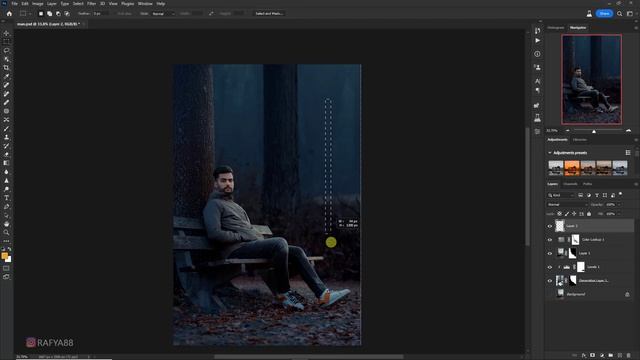
Task: Click the orange adjustment preset thumbnail
Action: pyautogui.click(x=572, y=168)
